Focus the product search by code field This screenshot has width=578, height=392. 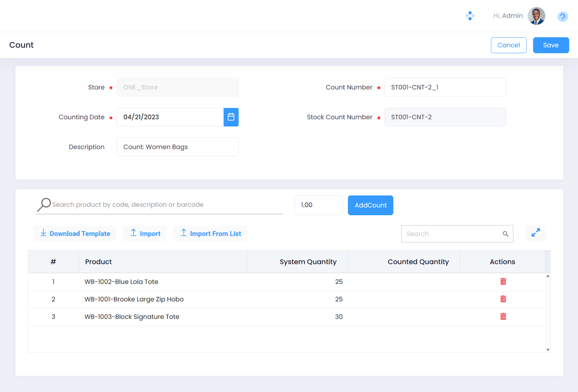click(x=166, y=205)
